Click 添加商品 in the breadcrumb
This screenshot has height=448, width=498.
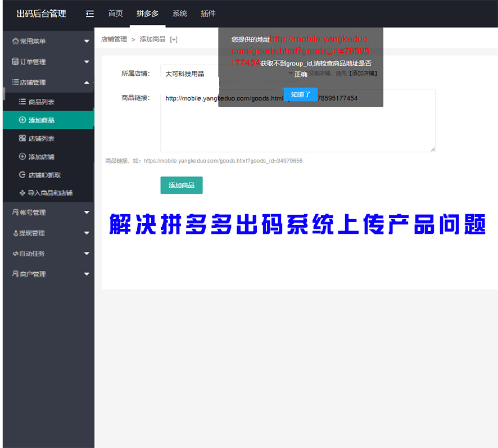coord(152,39)
